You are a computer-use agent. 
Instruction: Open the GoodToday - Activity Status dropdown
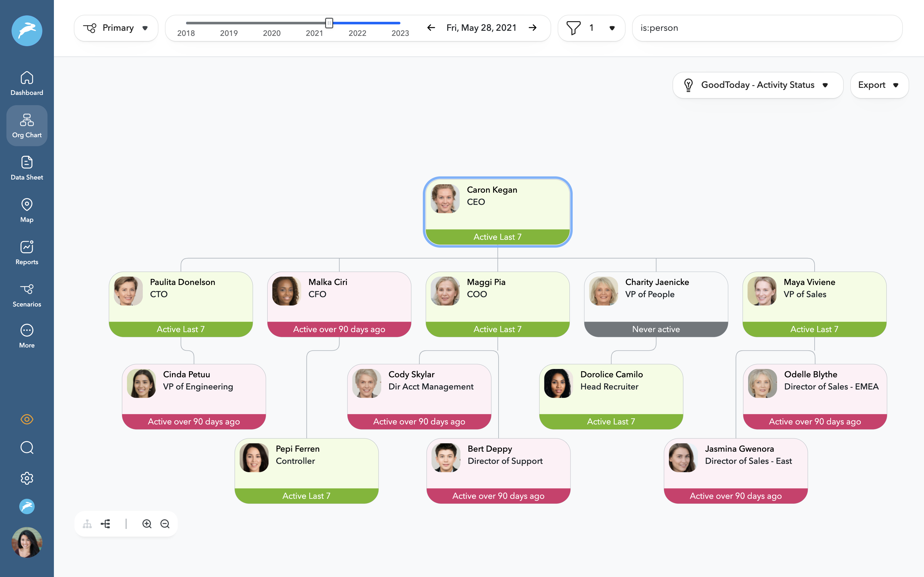[757, 85]
